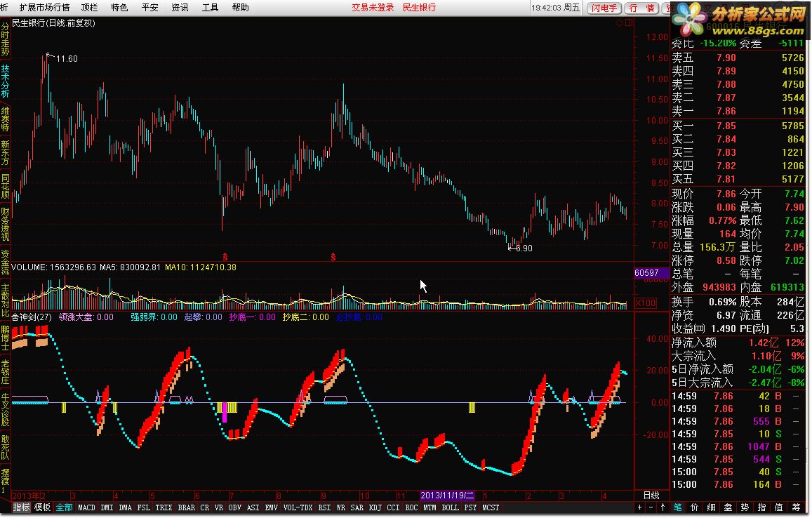
Task: Select the 技术分析 sidebar tab
Action: click(x=5, y=80)
